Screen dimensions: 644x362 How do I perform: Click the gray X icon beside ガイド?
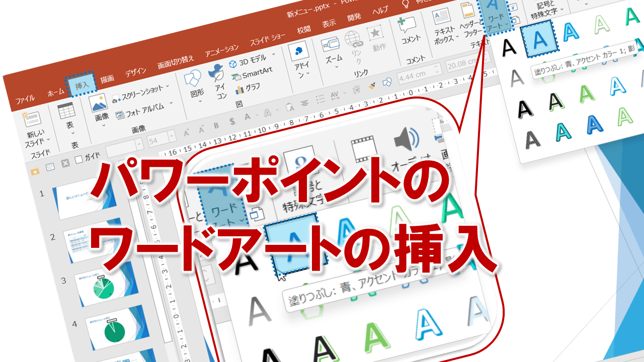coord(65,163)
